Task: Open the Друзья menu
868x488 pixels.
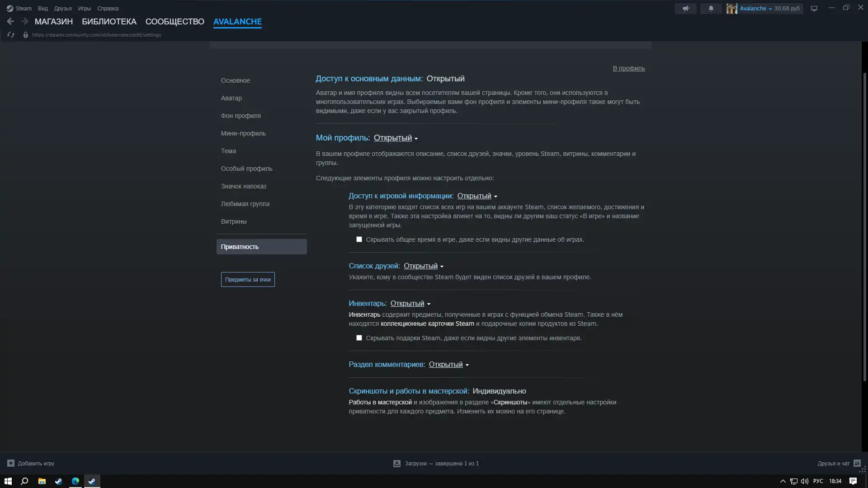Action: tap(63, 9)
